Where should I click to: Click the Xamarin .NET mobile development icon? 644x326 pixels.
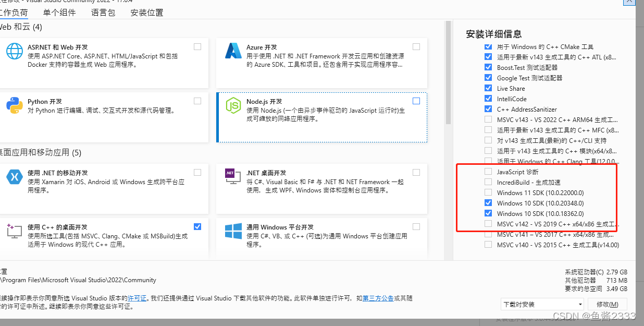point(15,177)
